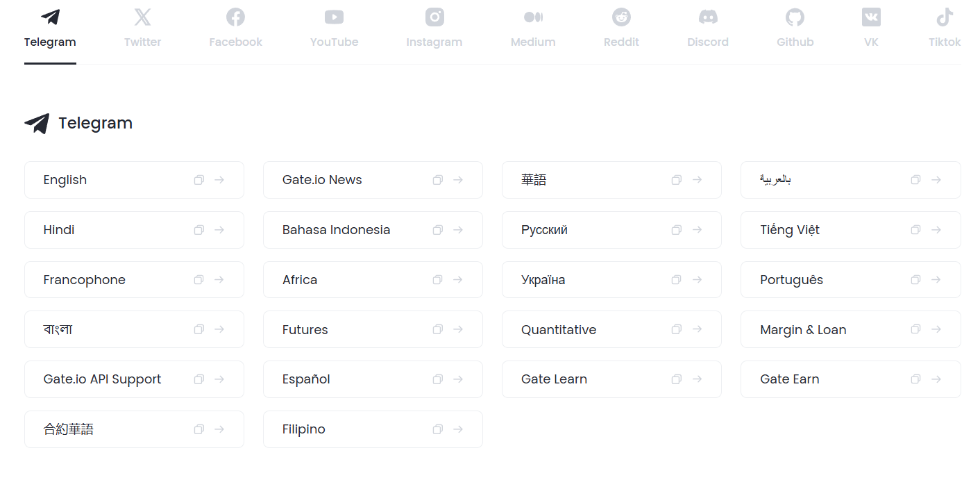
Task: Open the Filipino group arrow
Action: click(458, 429)
